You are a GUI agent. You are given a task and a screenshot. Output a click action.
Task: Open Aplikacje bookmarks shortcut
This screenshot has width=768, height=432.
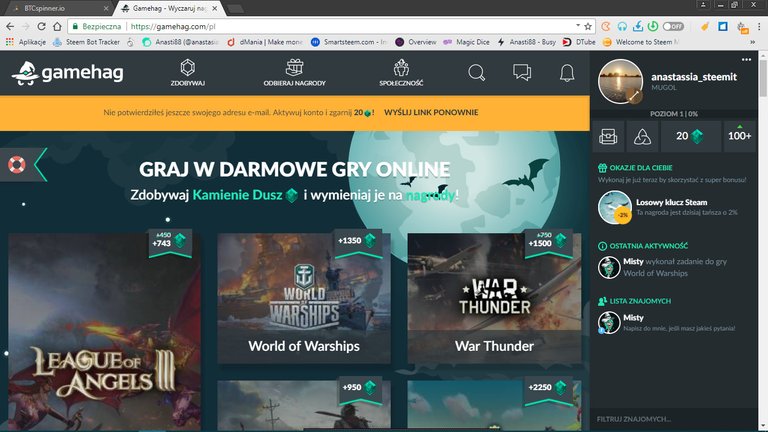(26, 42)
